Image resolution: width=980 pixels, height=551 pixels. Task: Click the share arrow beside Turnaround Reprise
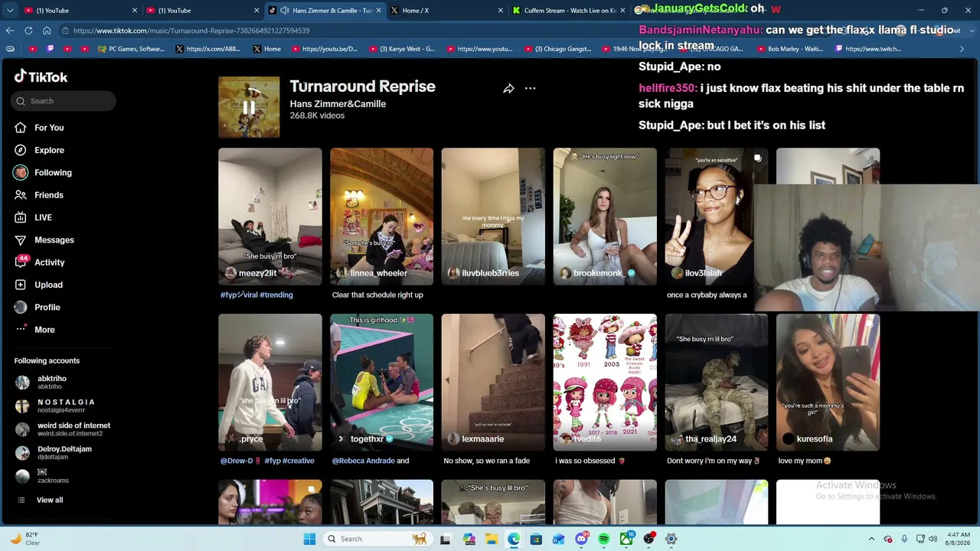coord(508,89)
